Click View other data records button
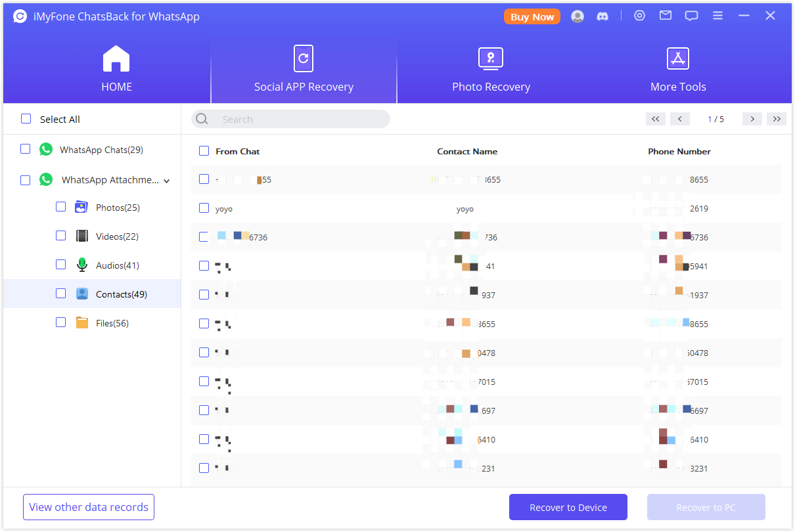Viewport: 795px width, 532px height. pos(89,507)
